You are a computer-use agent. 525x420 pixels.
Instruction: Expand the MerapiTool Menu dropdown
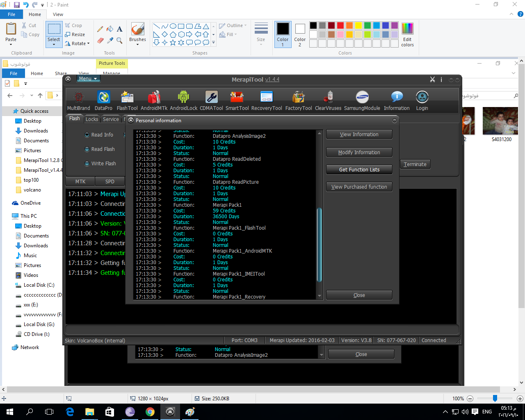pyautogui.click(x=88, y=79)
